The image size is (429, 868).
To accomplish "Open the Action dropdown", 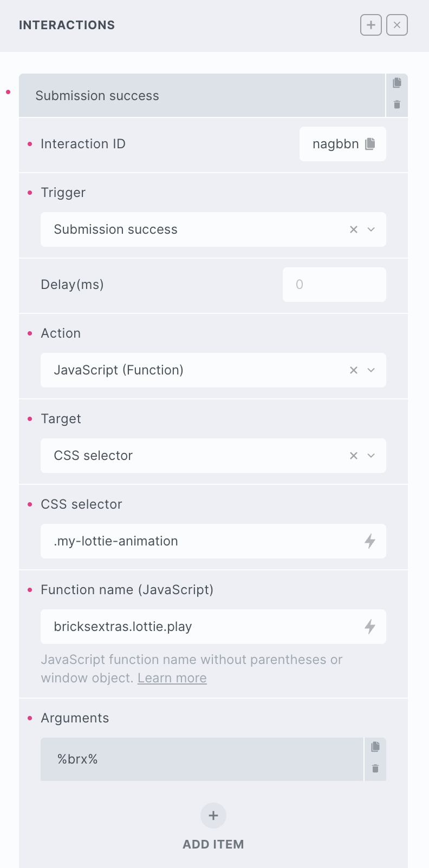I will click(372, 370).
